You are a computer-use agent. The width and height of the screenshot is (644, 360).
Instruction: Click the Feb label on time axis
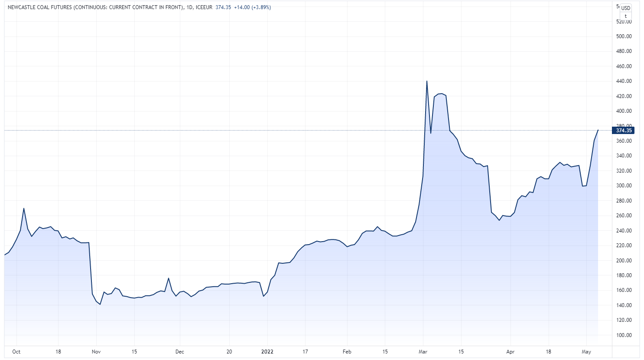coord(347,352)
